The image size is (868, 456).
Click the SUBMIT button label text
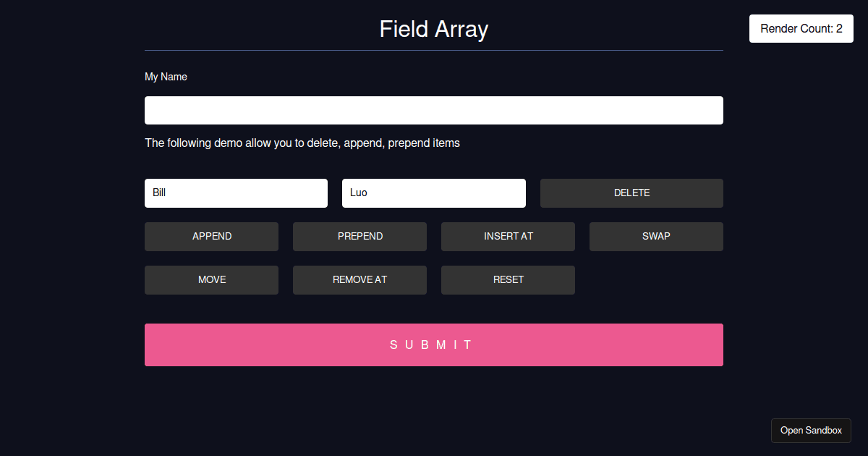point(433,345)
